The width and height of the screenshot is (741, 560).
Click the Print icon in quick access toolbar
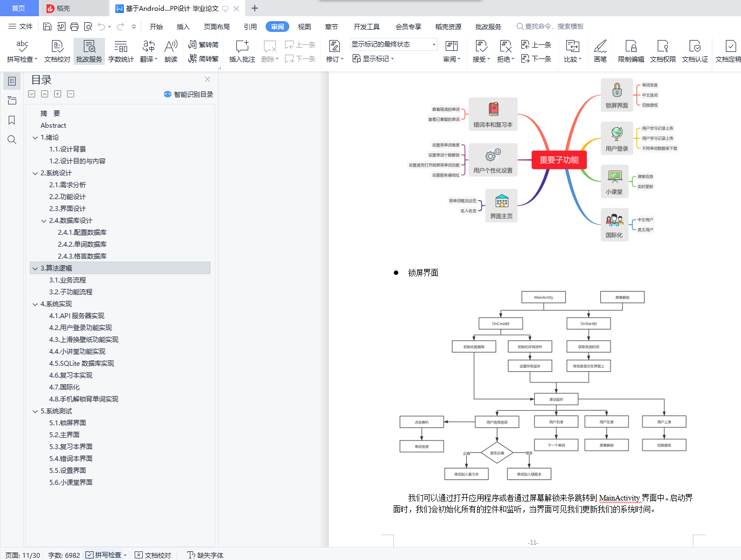75,27
